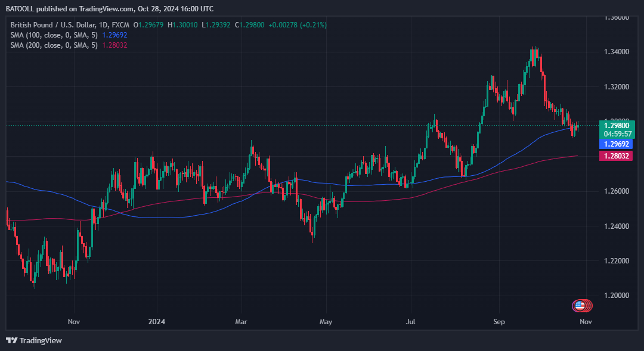
Task: Click the May label on time axis
Action: (326, 322)
